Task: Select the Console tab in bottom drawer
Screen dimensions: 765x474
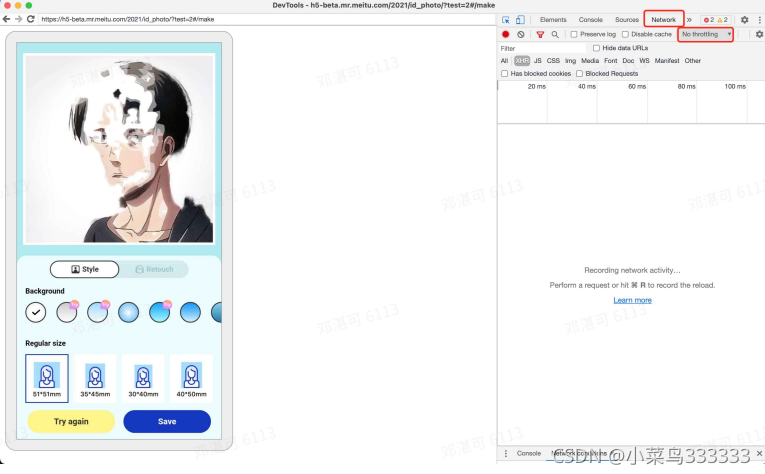Action: point(528,453)
